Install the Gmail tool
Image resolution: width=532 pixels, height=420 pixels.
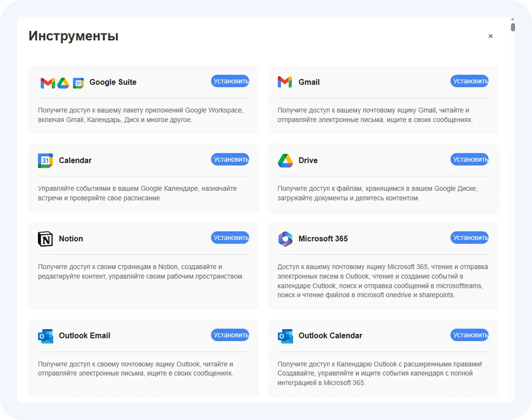point(470,81)
